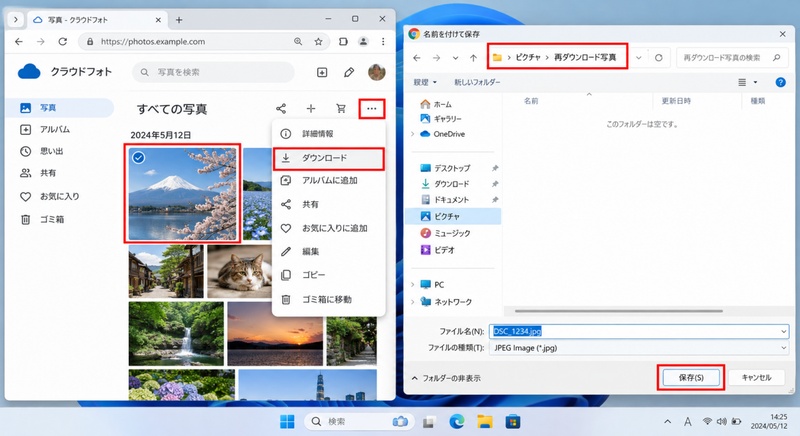This screenshot has height=436, width=800.
Task: Open the browser side panel icon
Action: pyautogui.click(x=343, y=42)
